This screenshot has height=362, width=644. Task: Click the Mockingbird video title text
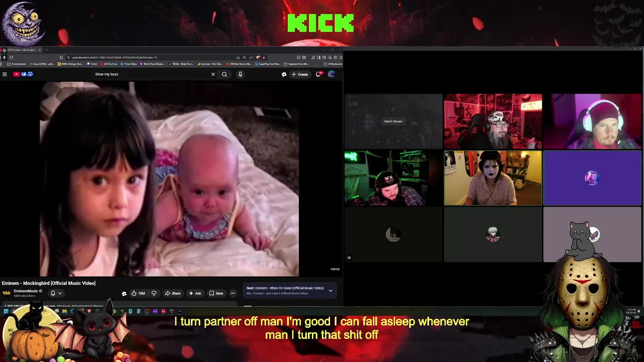click(49, 283)
